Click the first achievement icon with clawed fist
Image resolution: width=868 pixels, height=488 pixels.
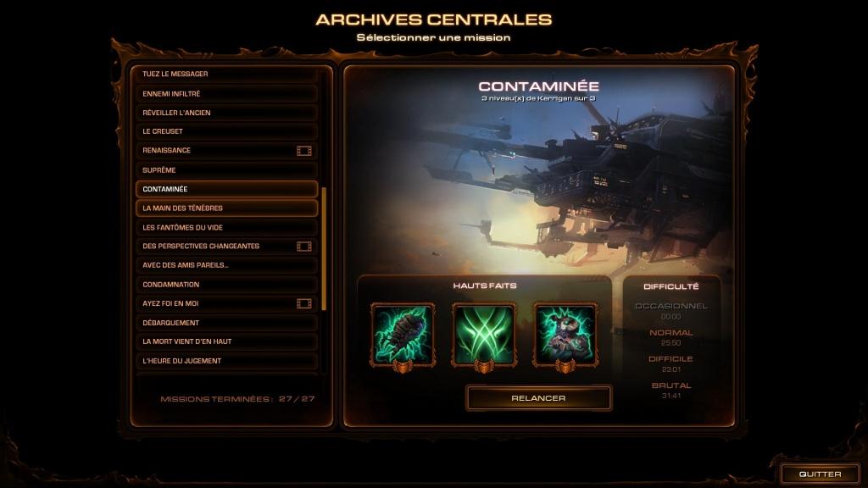coord(403,335)
